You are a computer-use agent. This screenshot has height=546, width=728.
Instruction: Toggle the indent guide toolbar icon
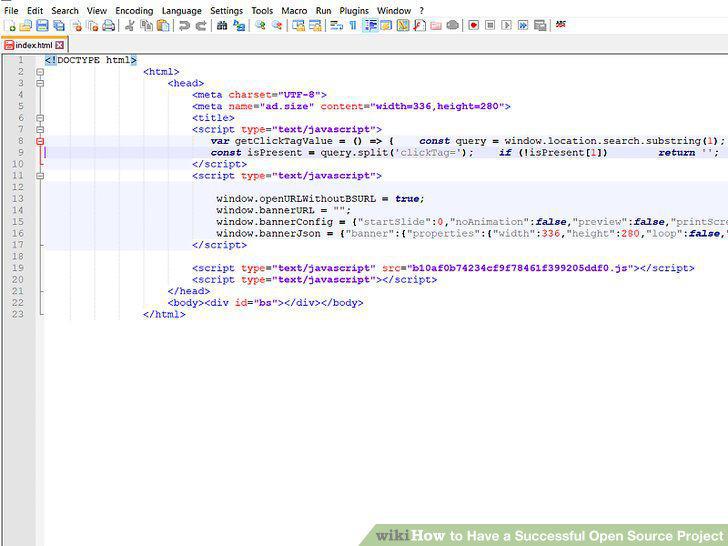point(370,26)
